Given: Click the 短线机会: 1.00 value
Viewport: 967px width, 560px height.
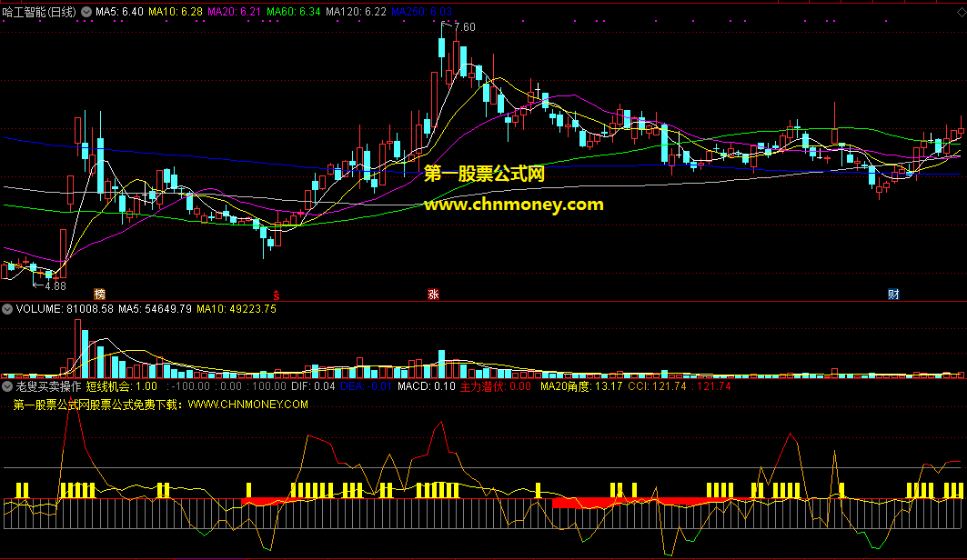Looking at the screenshot, I should click(x=122, y=386).
